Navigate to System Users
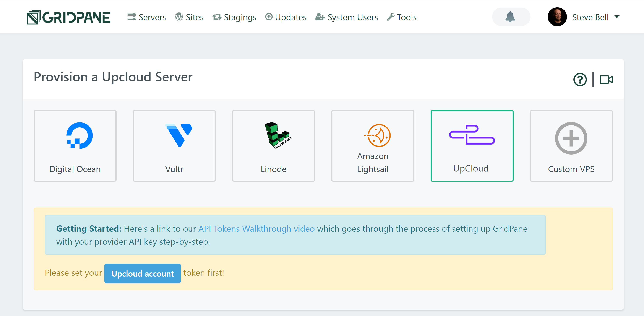Image resolution: width=644 pixels, height=316 pixels. [x=347, y=17]
